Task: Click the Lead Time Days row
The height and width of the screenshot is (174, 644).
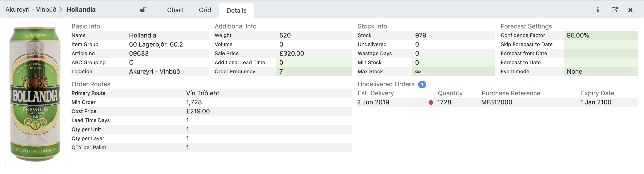Action: click(x=212, y=120)
